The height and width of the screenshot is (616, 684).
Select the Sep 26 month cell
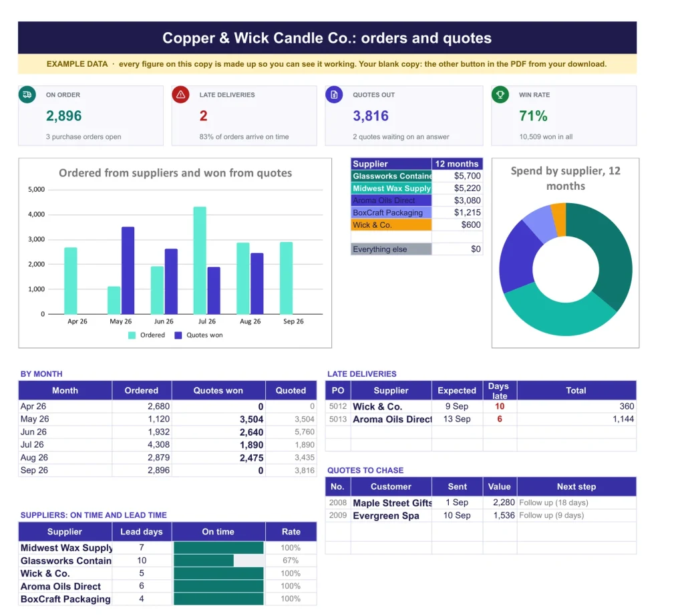(x=65, y=470)
